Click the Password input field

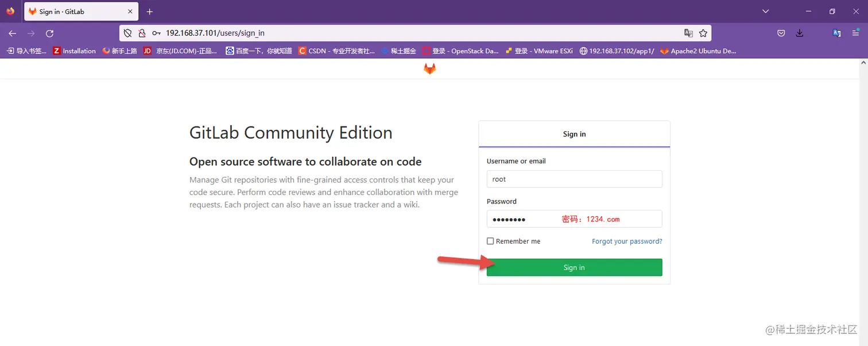(574, 219)
